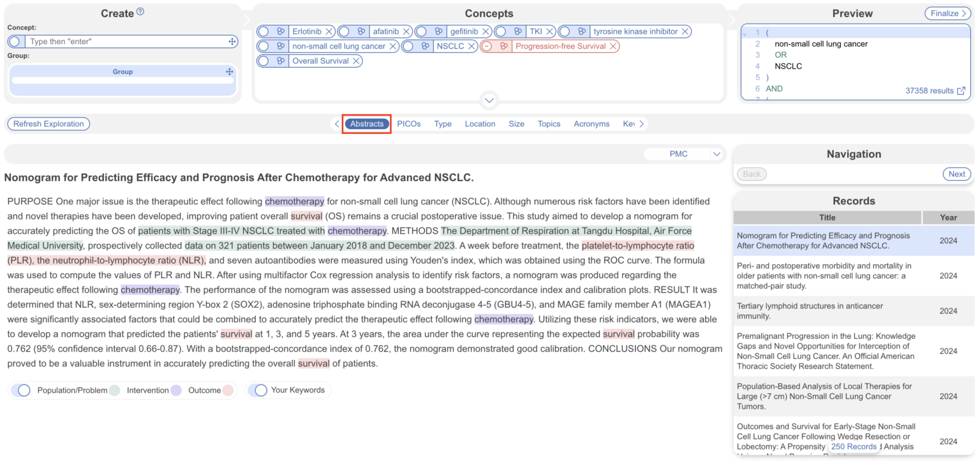980x466 pixels.
Task: Click the Refresh Exploration button
Action: point(48,123)
